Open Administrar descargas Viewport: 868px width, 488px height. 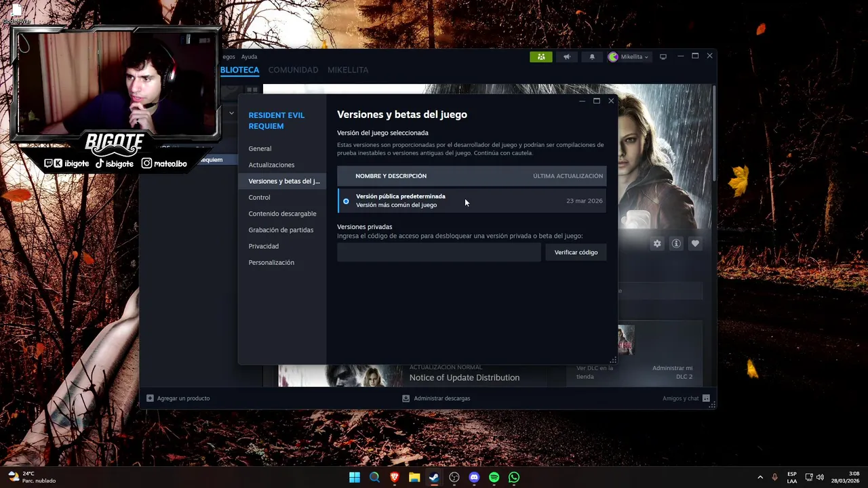[x=436, y=399]
